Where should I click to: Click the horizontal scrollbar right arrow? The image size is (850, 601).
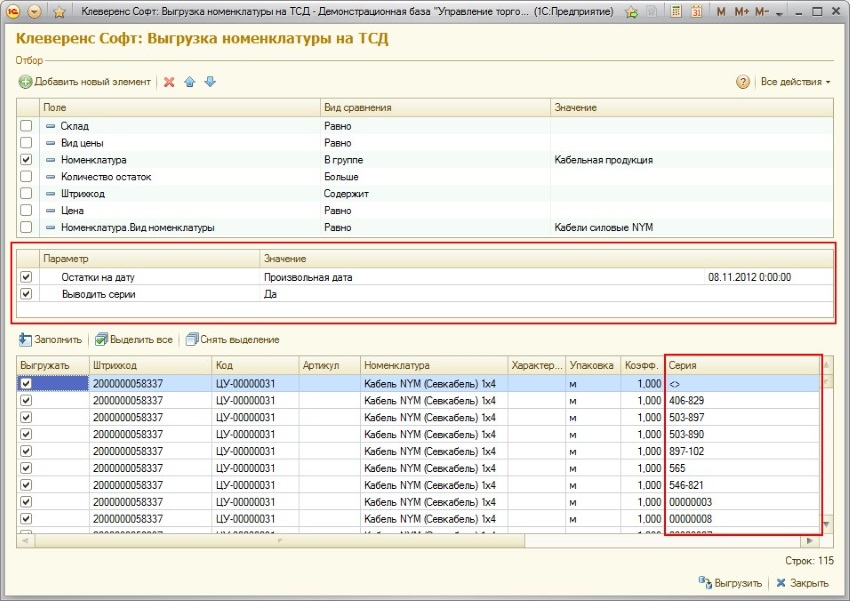pos(810,541)
